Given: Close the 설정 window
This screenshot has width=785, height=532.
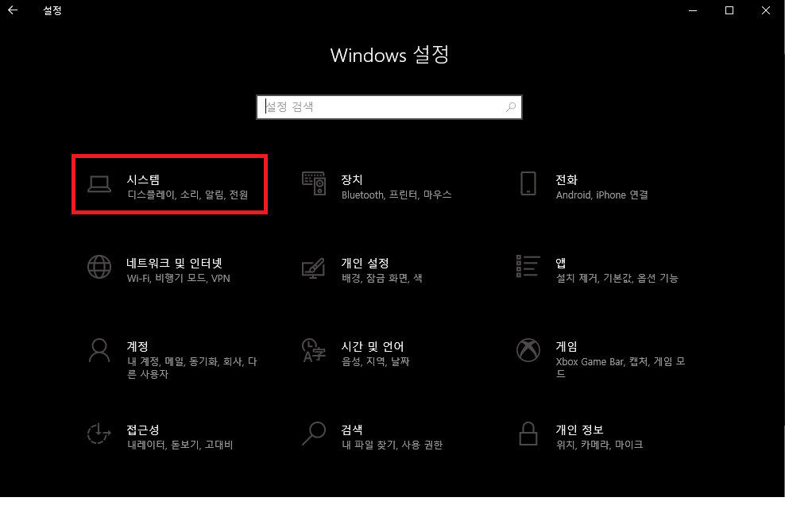Looking at the screenshot, I should [x=766, y=10].
